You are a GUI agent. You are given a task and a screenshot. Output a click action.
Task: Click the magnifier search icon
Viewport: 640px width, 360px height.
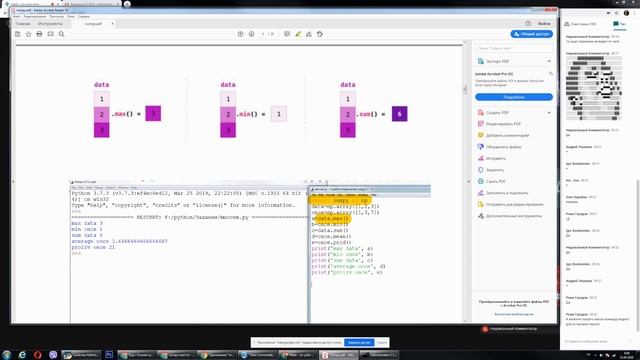62,34
